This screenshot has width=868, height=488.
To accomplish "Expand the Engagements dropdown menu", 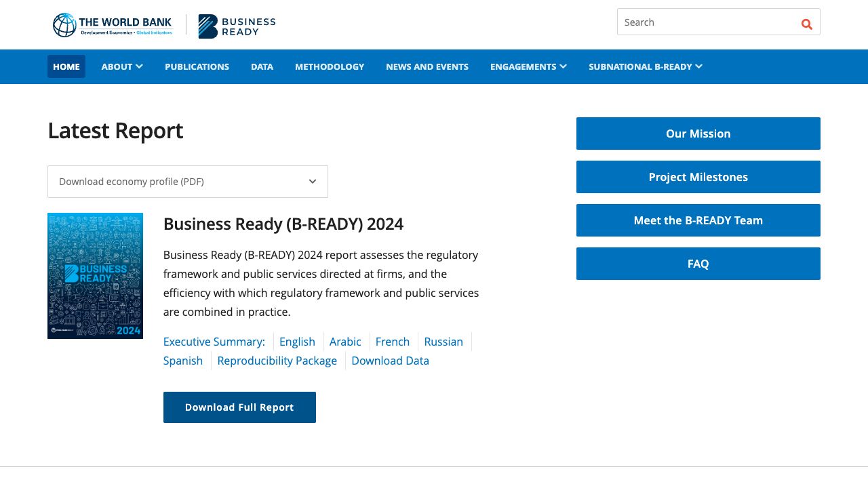I will 528,66.
